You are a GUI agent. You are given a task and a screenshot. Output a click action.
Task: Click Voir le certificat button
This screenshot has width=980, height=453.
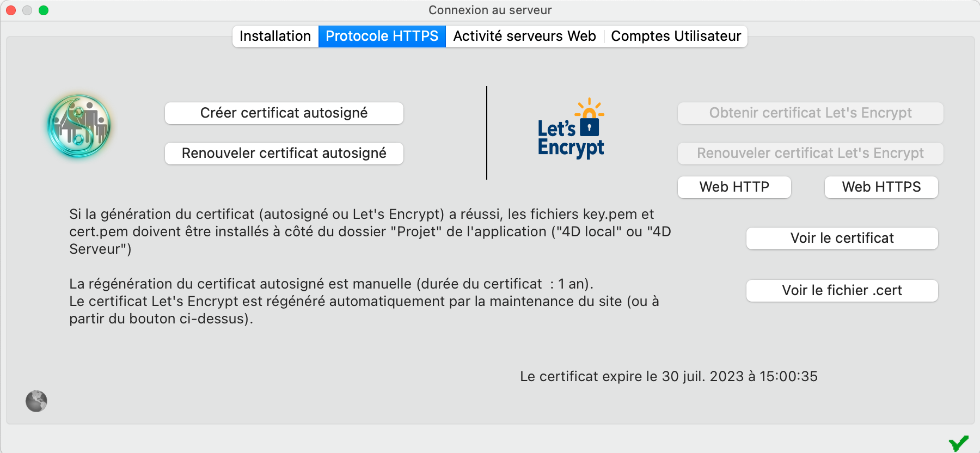[842, 238]
